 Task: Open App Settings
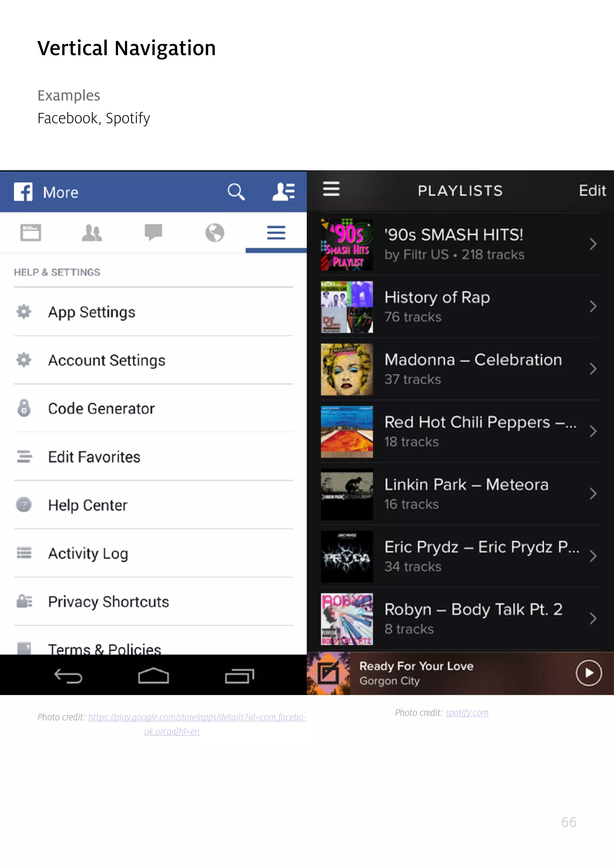click(153, 312)
